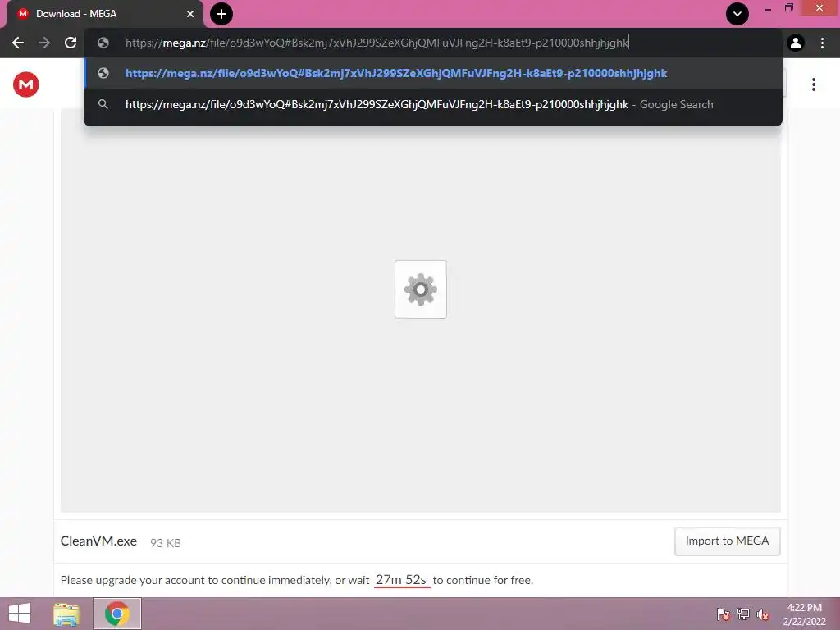Click the Chrome taskbar icon
This screenshot has height=630, width=840.
point(116,614)
